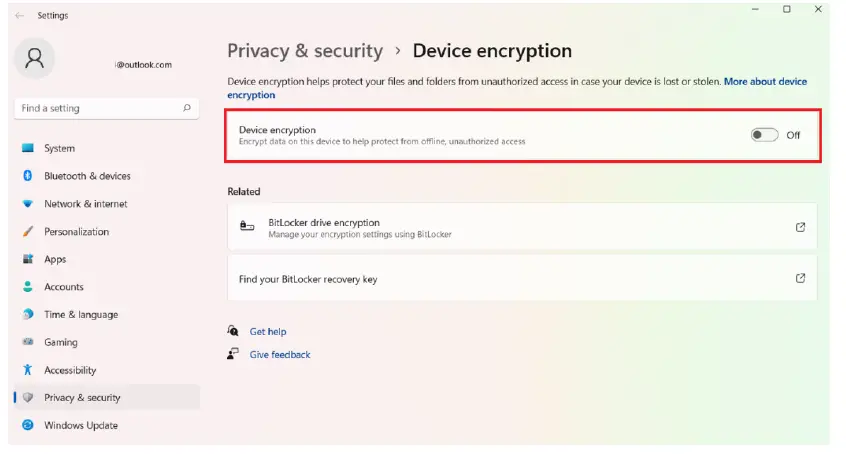This screenshot has height=454, width=846.
Task: Click the Give feedback link
Action: click(x=280, y=354)
